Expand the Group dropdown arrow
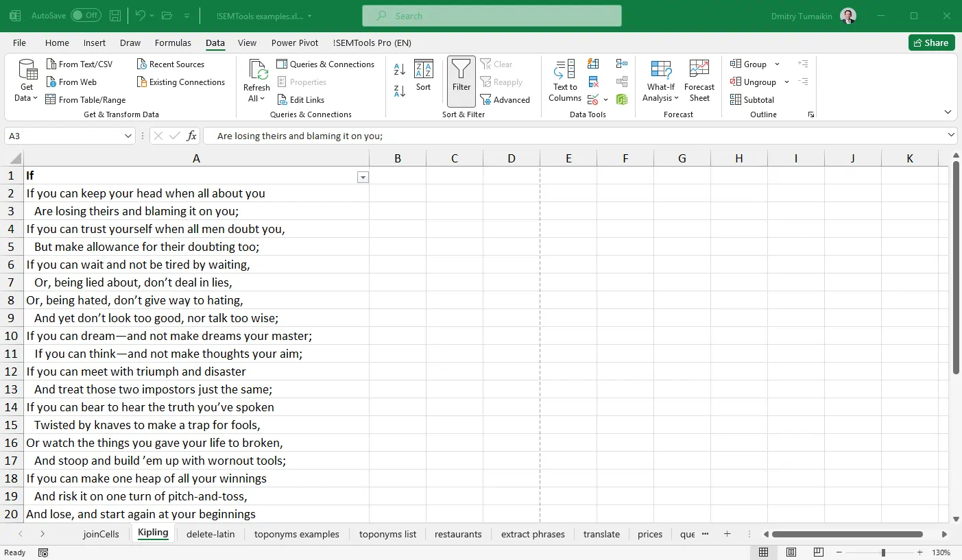The width and height of the screenshot is (962, 560). [x=777, y=64]
